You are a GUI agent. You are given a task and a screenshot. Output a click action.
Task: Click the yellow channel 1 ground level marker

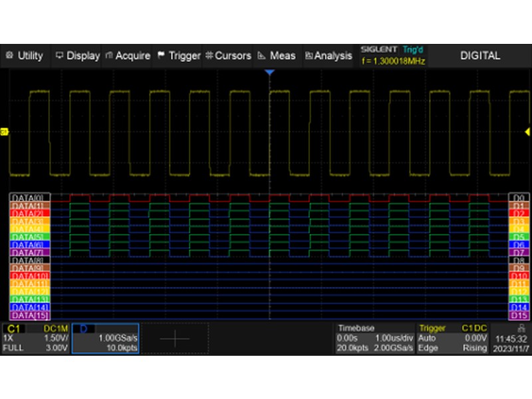tap(4, 132)
